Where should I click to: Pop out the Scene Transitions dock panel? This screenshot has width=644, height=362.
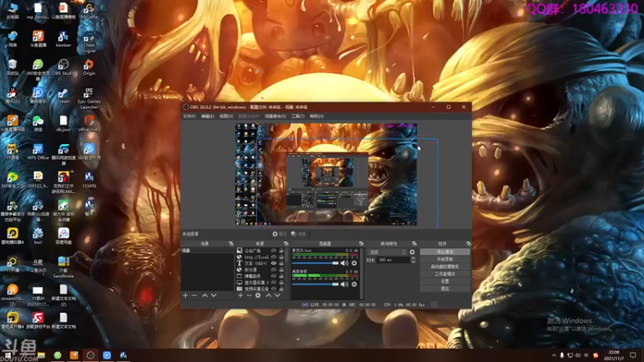coord(414,244)
